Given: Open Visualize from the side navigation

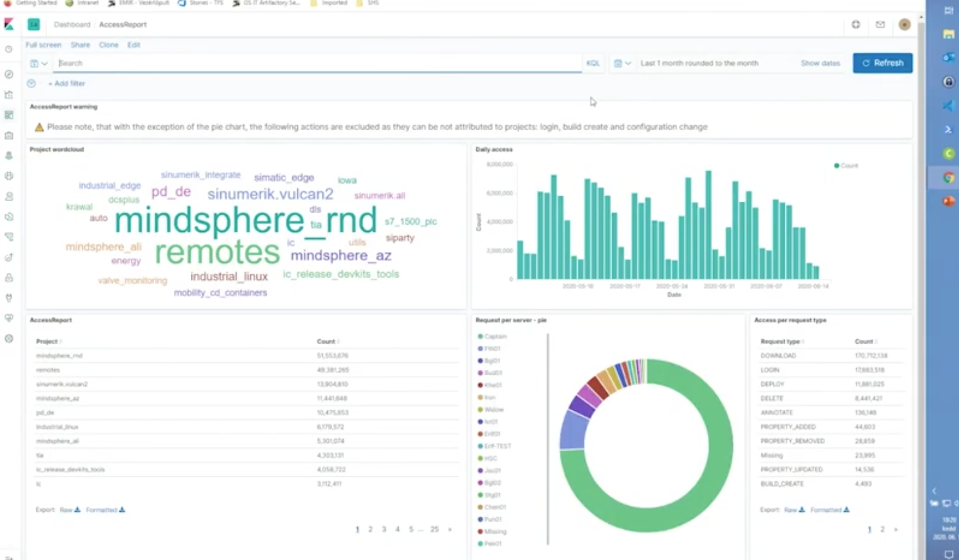Looking at the screenshot, I should [x=9, y=95].
